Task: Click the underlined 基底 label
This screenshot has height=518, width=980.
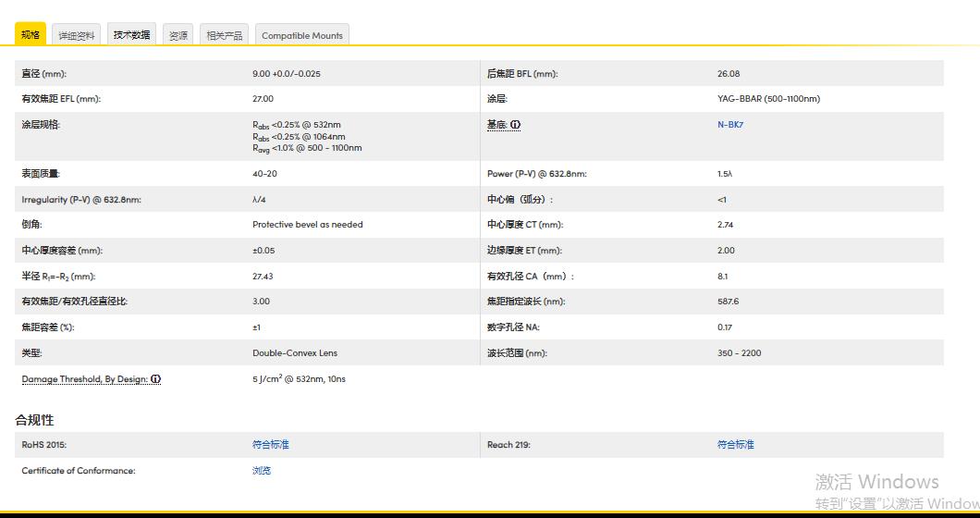Action: point(496,125)
